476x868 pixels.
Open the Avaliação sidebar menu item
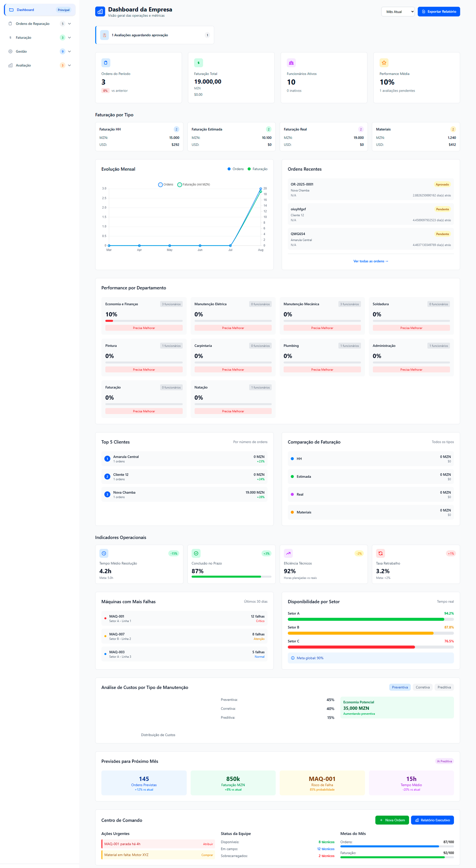click(x=23, y=65)
